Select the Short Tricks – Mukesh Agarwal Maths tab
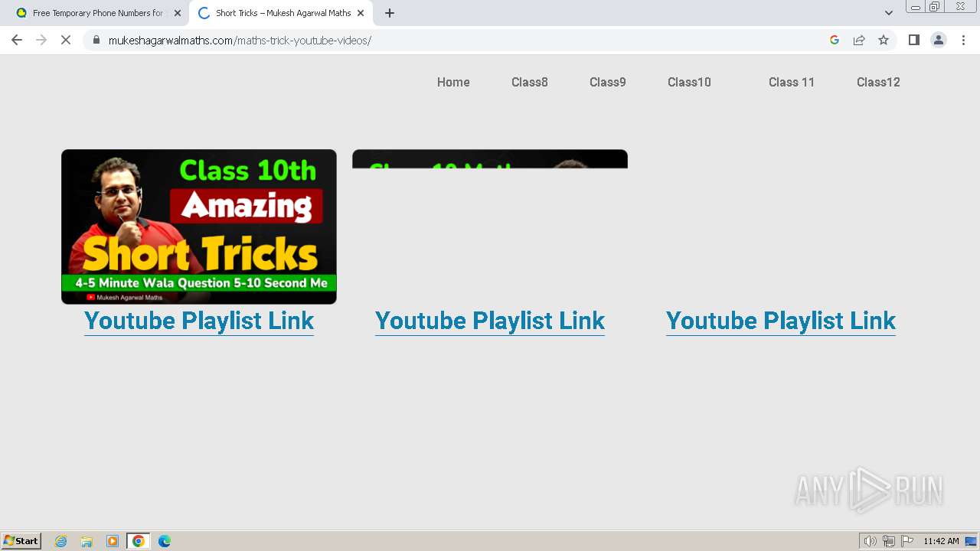Viewport: 980px width, 551px height. pyautogui.click(x=282, y=13)
